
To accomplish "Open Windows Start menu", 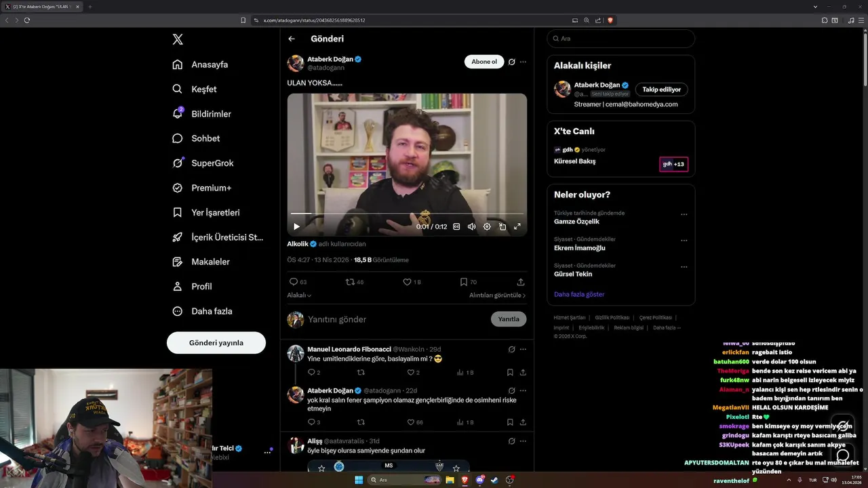I will pos(358,480).
